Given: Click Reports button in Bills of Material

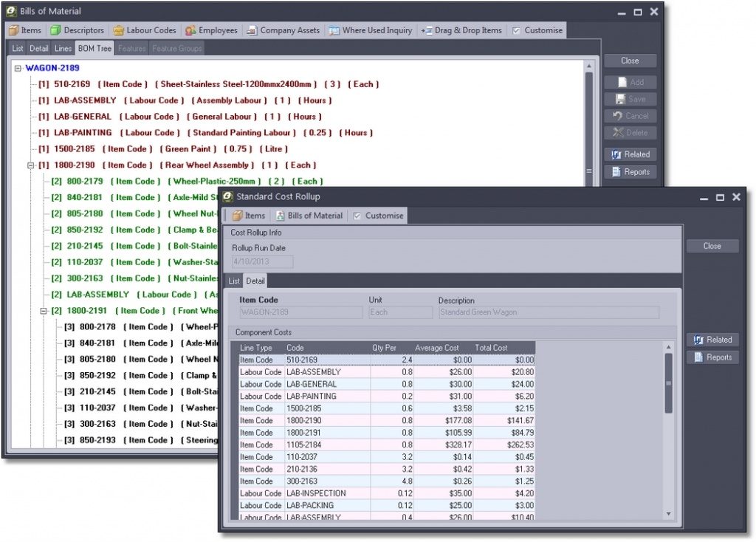Looking at the screenshot, I should tap(630, 172).
